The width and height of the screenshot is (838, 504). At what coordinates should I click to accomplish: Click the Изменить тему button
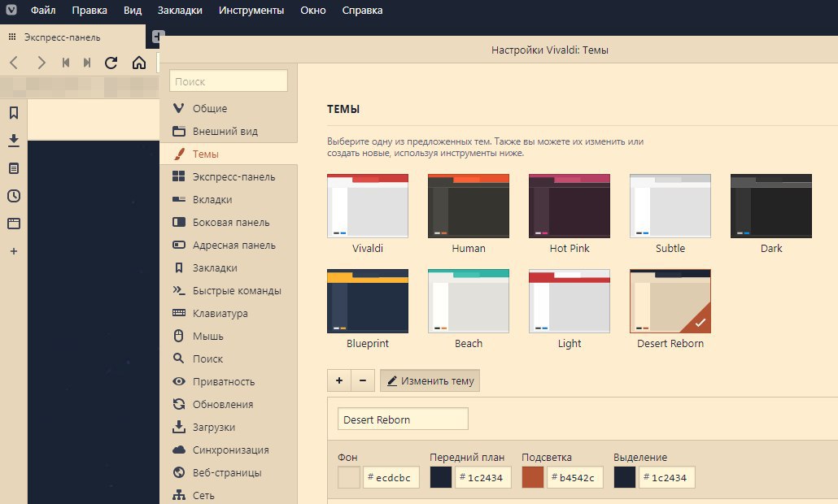coord(430,380)
